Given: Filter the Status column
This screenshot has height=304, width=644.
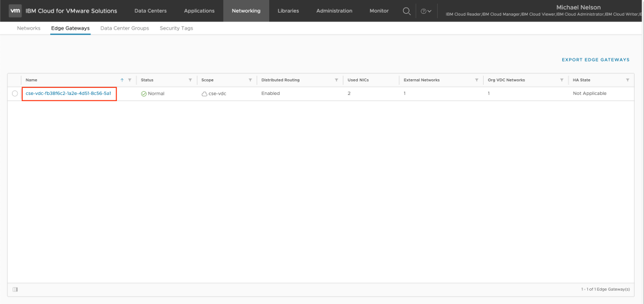Looking at the screenshot, I should pyautogui.click(x=190, y=80).
